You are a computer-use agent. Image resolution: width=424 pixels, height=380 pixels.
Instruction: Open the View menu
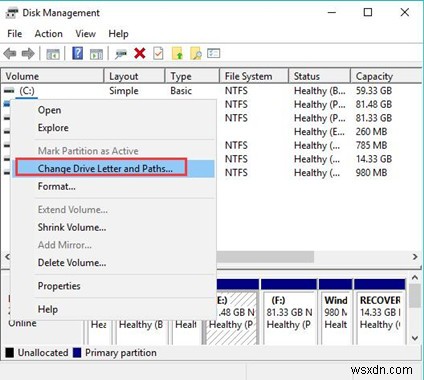point(86,34)
